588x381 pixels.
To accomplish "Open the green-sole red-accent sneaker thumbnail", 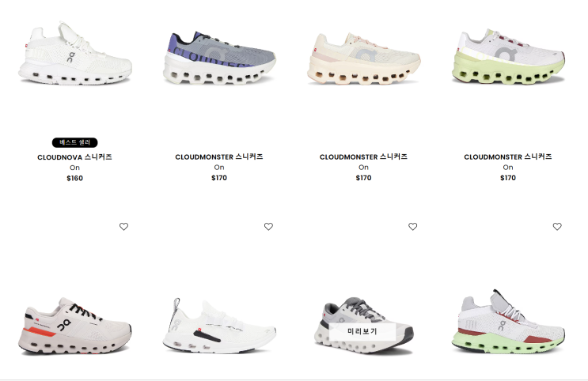I will coord(508,322).
